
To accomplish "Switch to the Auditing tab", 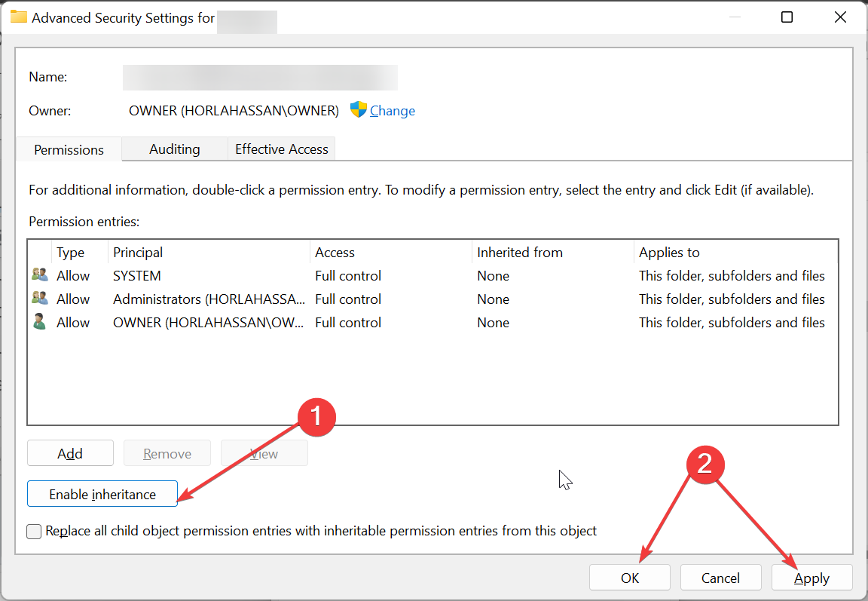I will point(174,149).
